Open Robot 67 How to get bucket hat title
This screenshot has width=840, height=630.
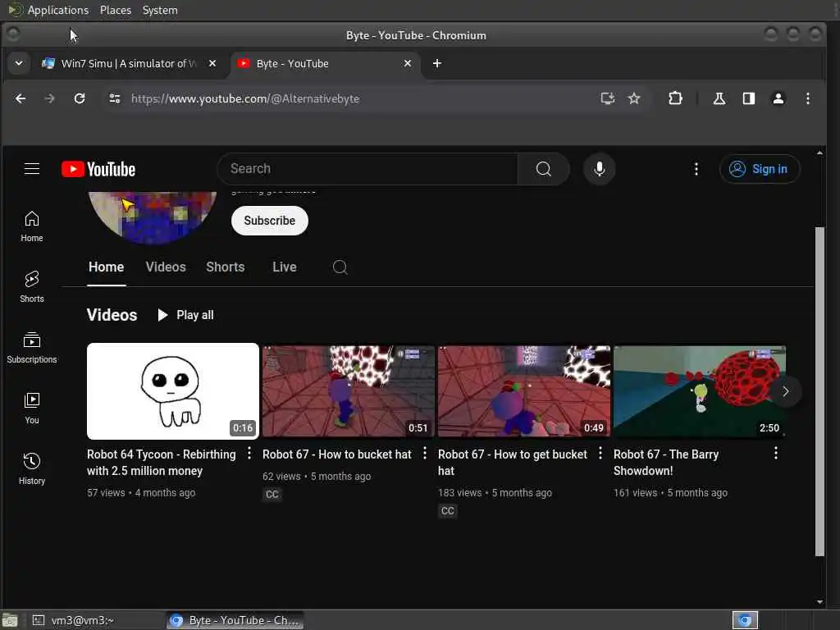tap(513, 463)
